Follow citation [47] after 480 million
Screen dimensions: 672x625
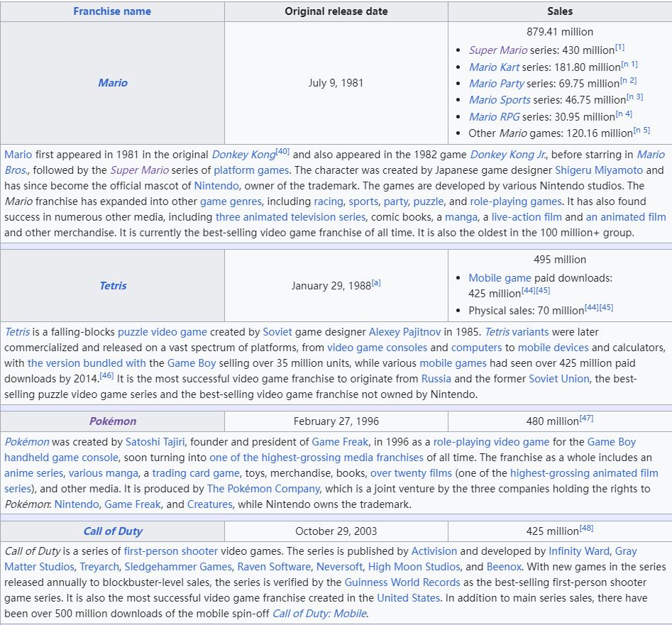[586, 418]
